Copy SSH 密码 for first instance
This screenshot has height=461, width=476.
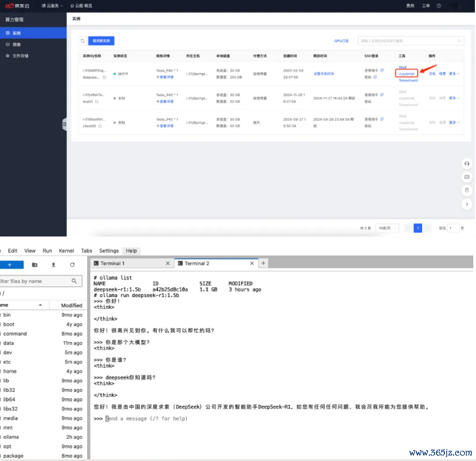pos(375,77)
